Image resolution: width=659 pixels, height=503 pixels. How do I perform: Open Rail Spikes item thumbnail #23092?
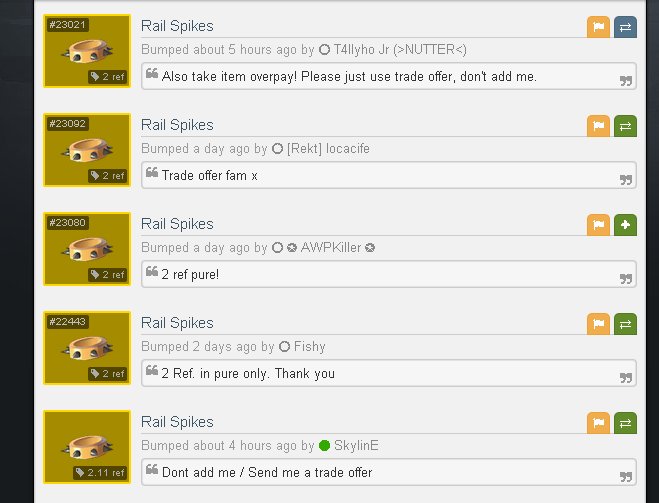coord(87,150)
